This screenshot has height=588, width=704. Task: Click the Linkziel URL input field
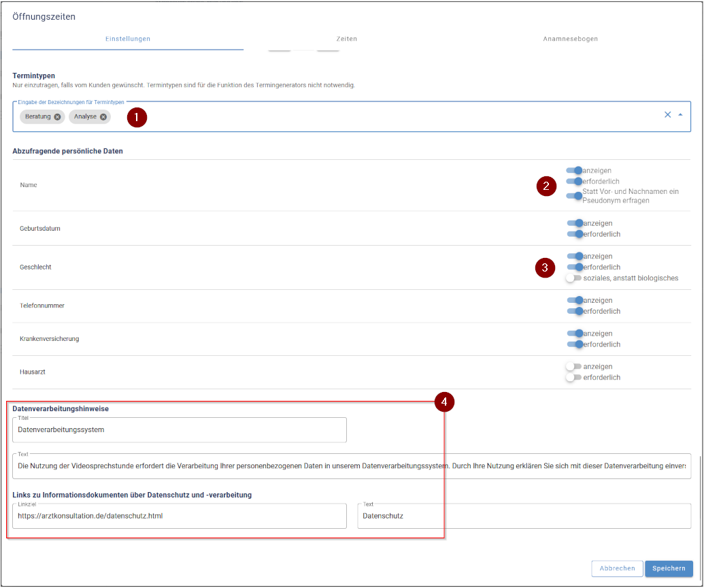[180, 516]
